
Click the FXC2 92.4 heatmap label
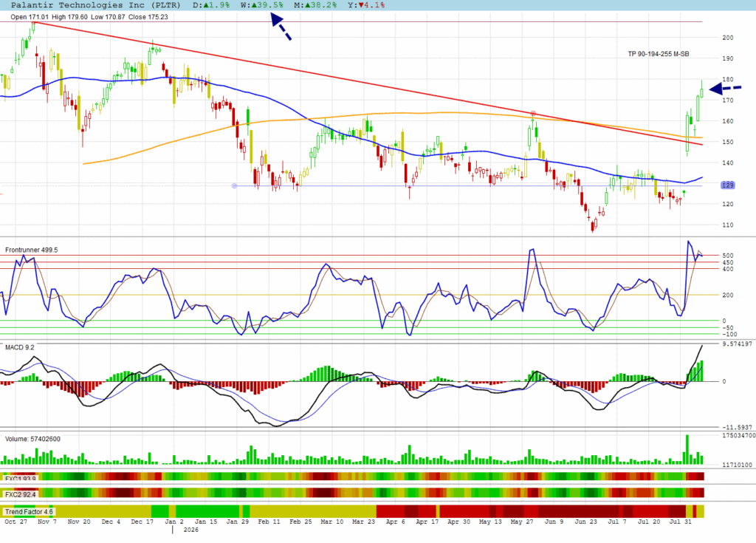click(x=20, y=495)
